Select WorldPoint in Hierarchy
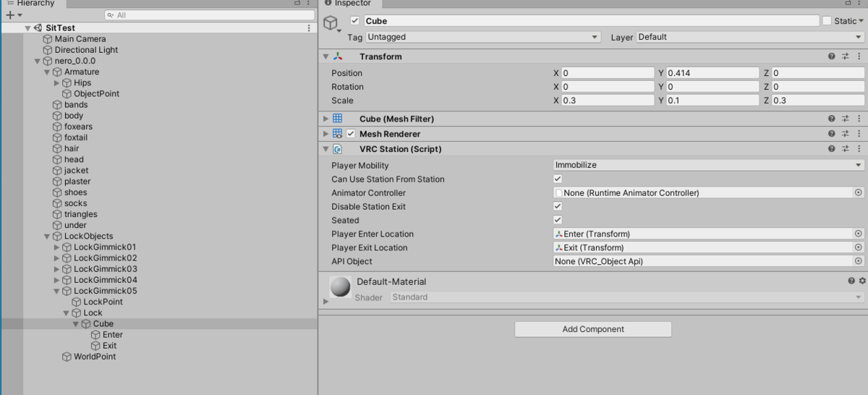Screen dimensions: 868x395 (95, 357)
